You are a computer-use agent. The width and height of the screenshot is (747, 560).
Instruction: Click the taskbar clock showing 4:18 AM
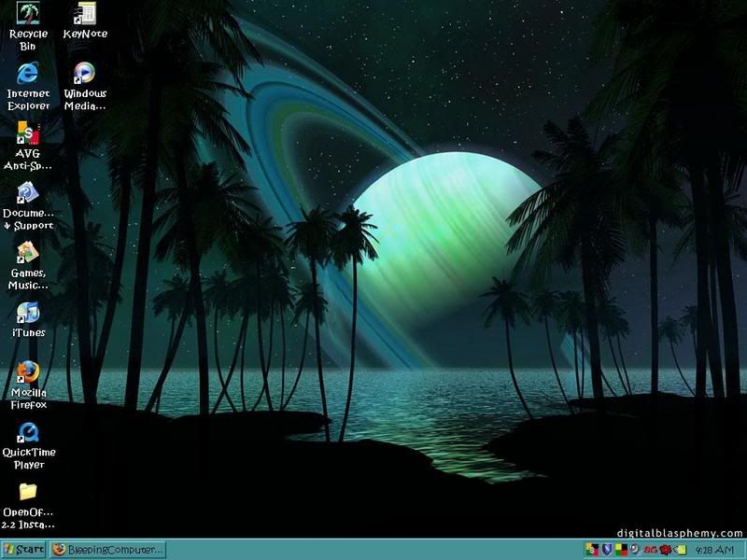713,550
